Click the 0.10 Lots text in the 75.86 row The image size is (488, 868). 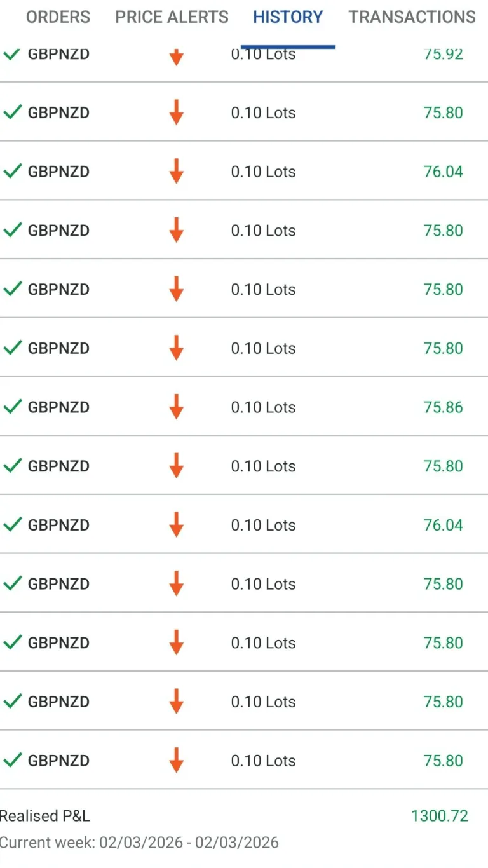(x=263, y=407)
